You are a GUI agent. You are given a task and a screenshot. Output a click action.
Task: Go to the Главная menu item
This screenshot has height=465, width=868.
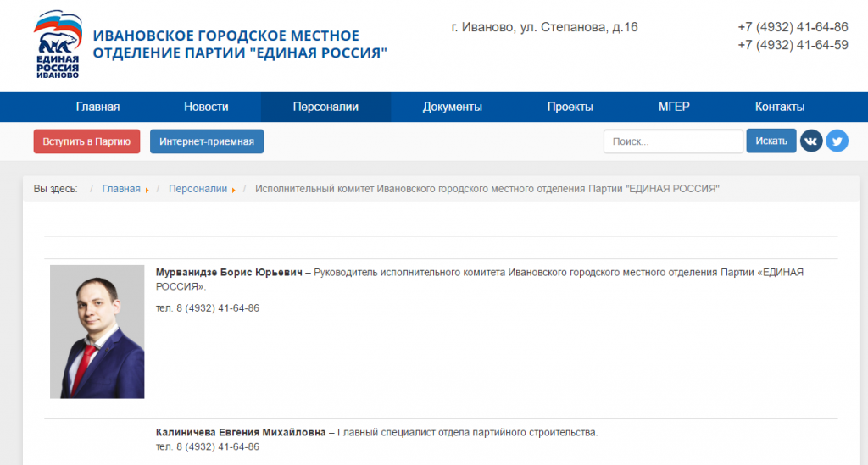point(97,107)
